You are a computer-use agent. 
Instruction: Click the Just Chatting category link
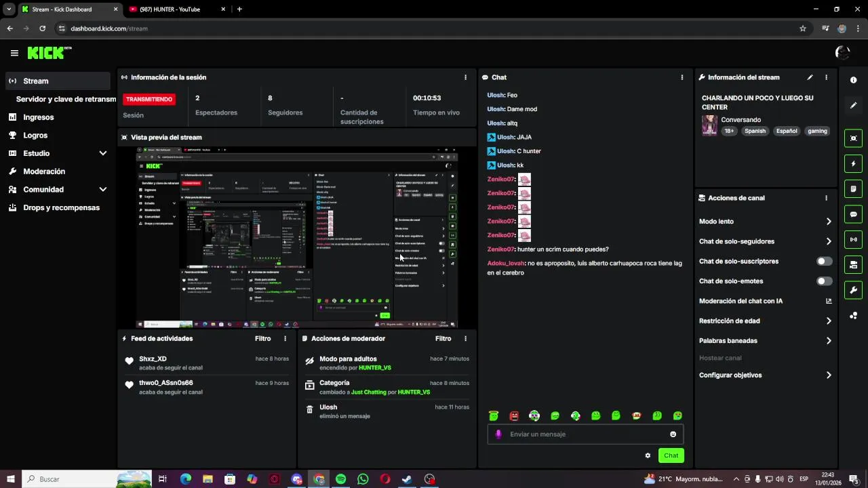[368, 392]
